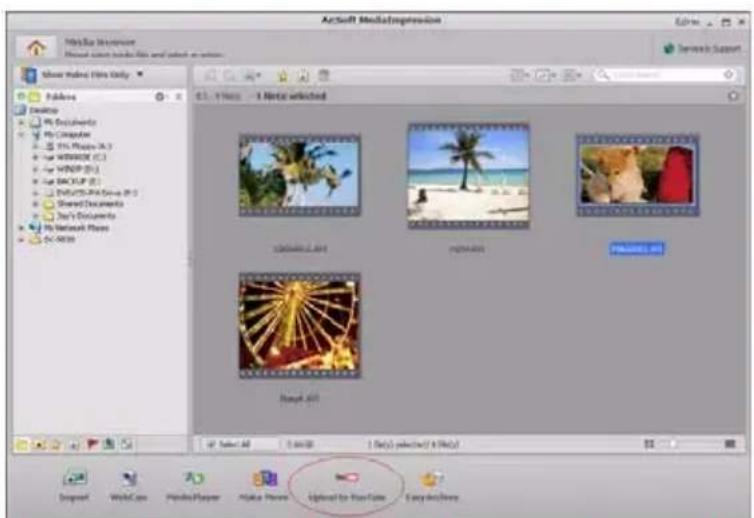Click the green icon next to red flag
Viewport: 754px width, 518px height.
point(109,444)
